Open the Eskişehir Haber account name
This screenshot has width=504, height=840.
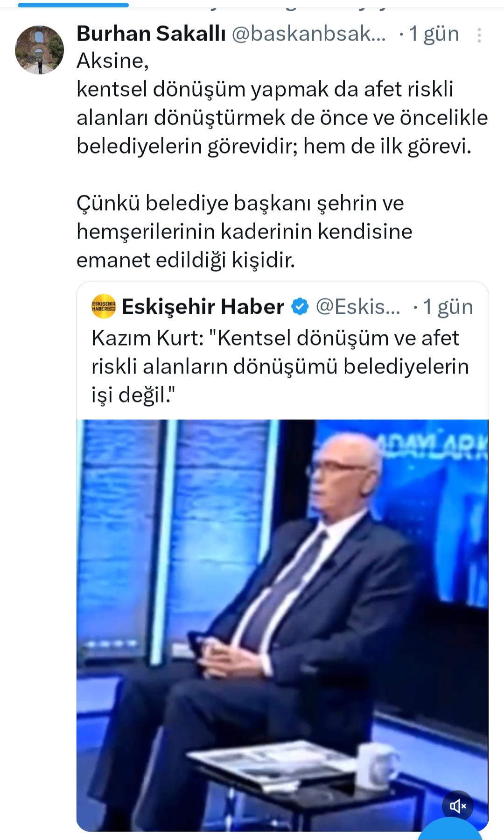pos(203,307)
